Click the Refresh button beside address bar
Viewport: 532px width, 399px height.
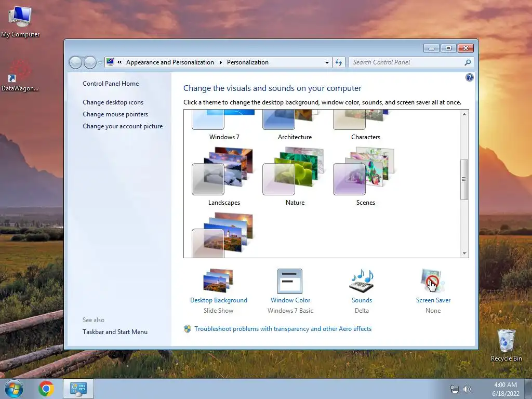(x=339, y=62)
